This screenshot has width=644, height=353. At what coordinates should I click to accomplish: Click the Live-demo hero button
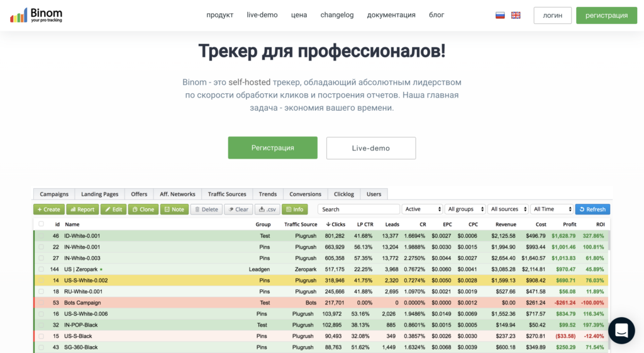[371, 148]
